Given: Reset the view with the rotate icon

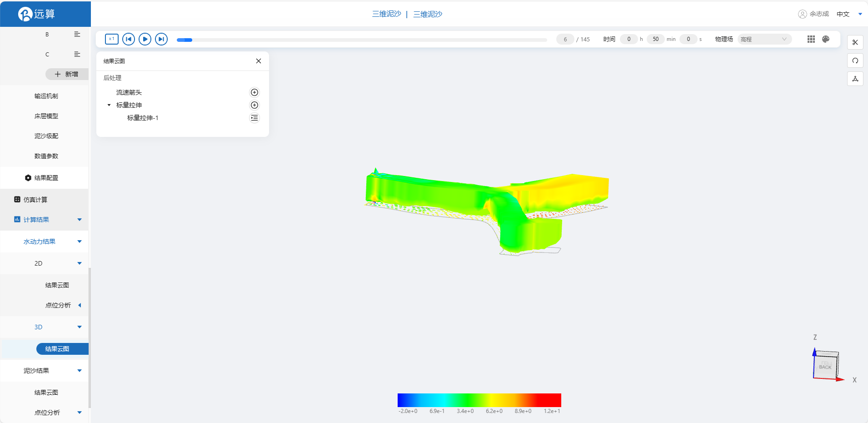Looking at the screenshot, I should (855, 60).
